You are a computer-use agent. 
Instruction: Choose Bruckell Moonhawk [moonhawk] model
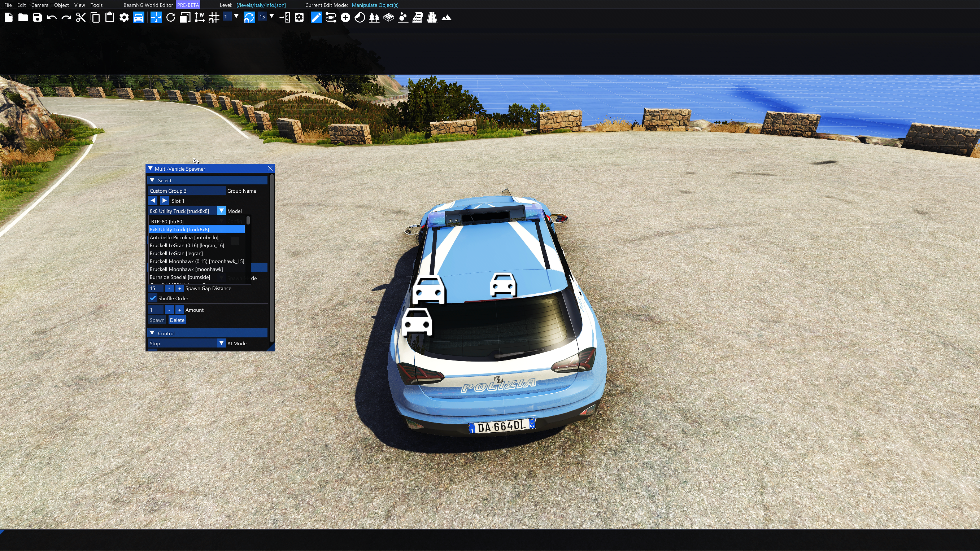(197, 269)
